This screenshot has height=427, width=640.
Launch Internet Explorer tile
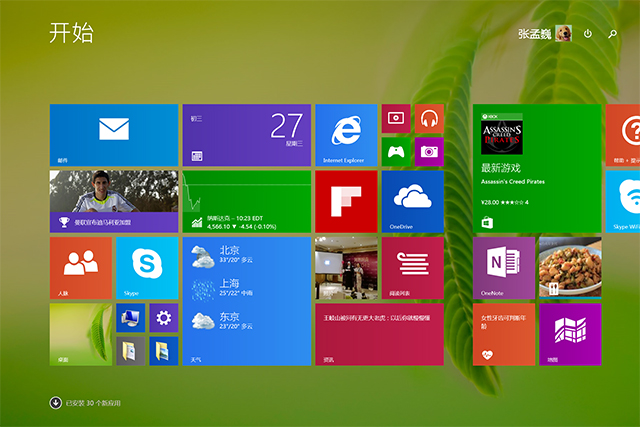(x=346, y=135)
